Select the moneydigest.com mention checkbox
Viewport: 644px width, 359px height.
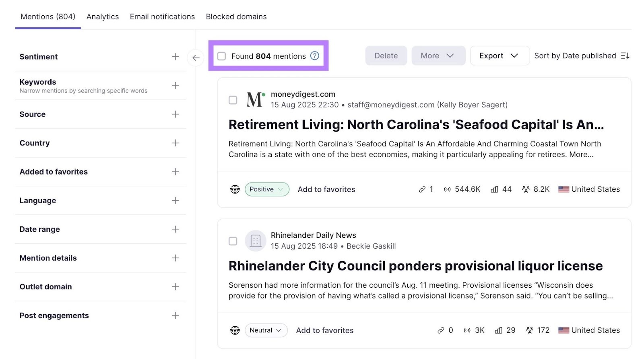click(233, 100)
